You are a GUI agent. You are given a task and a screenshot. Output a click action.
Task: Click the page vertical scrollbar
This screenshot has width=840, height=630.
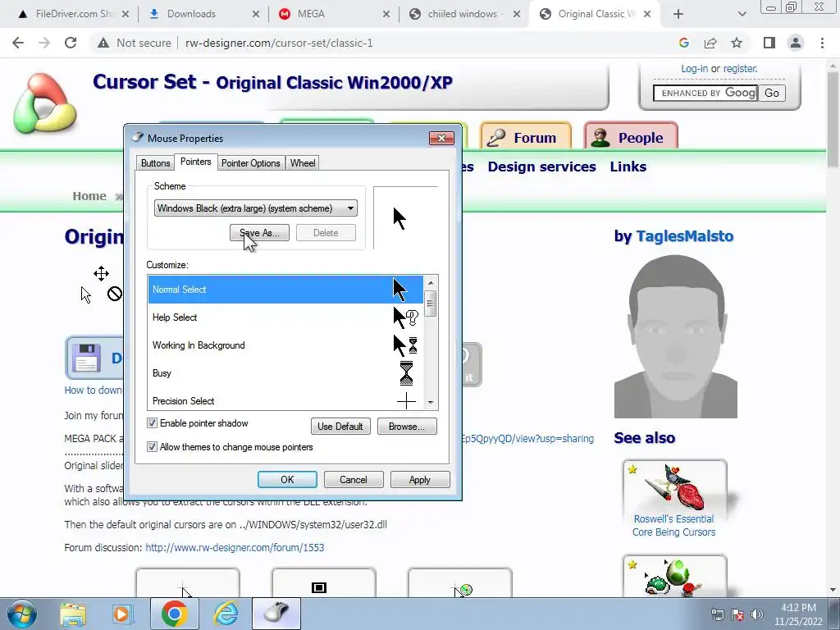pos(833,118)
